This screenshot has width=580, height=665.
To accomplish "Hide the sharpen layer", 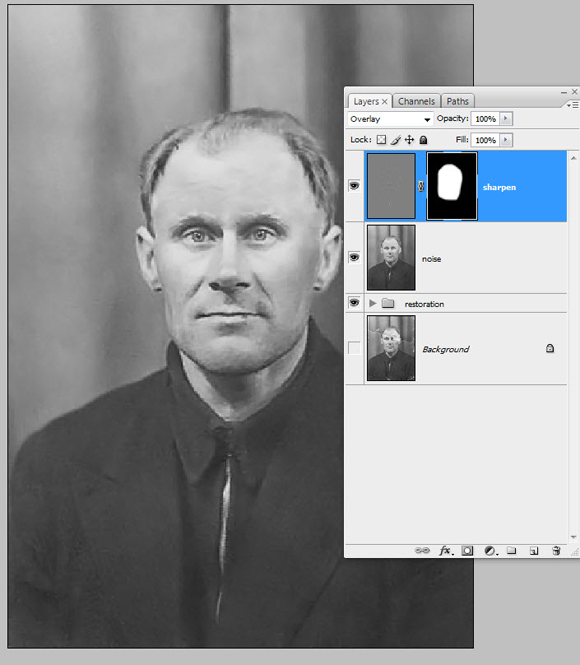I will [354, 186].
